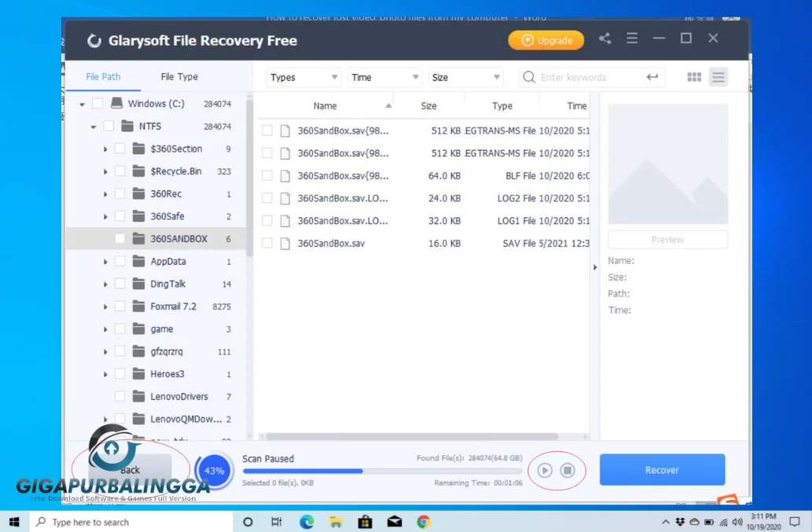Screen dimensions: 812x532
Task: Select the File Path tab
Action: 103,76
